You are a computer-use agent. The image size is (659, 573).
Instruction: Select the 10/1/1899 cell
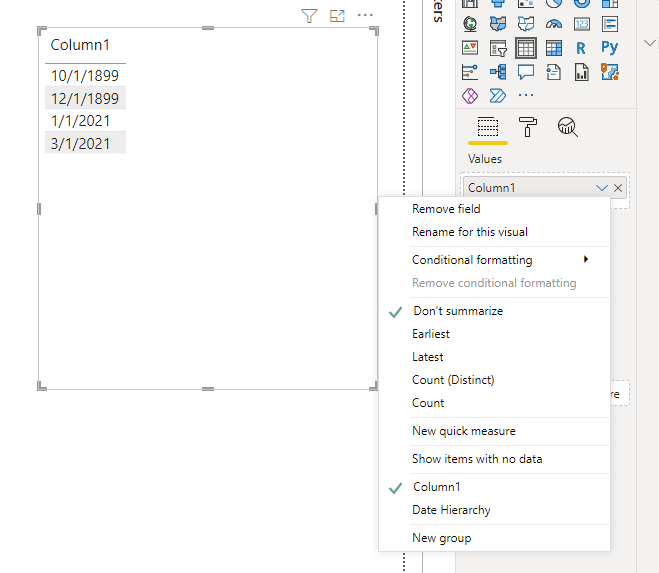[85, 76]
